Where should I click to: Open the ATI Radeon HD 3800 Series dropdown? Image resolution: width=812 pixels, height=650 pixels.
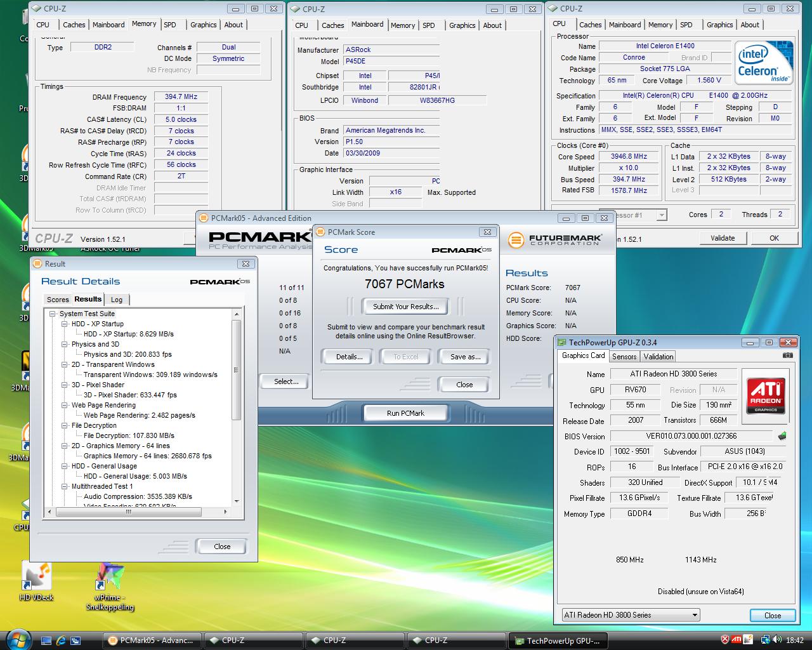click(631, 614)
